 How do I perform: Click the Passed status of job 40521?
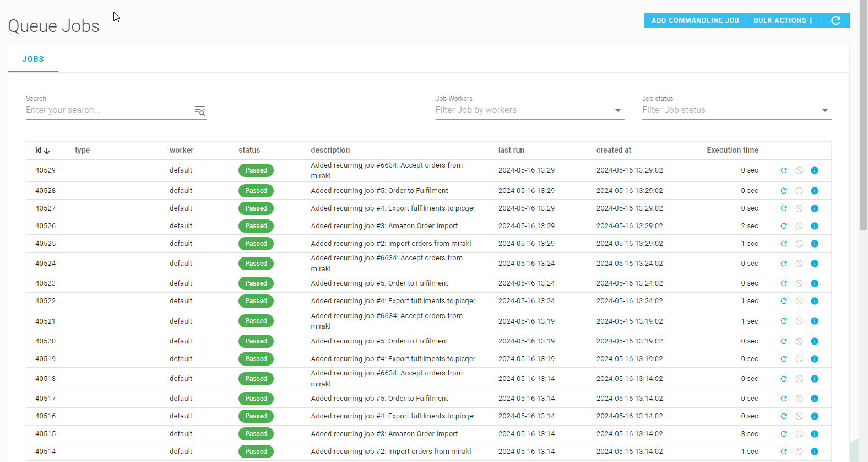pyautogui.click(x=256, y=321)
